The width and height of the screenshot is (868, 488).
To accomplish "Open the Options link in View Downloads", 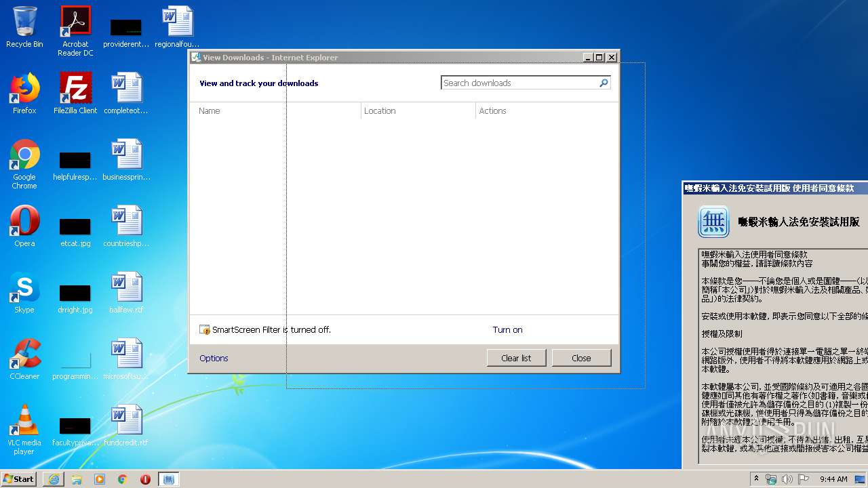I will [x=214, y=359].
